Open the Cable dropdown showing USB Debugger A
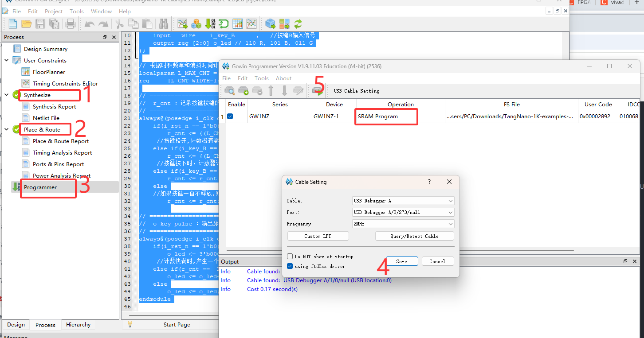The image size is (644, 338). point(403,201)
